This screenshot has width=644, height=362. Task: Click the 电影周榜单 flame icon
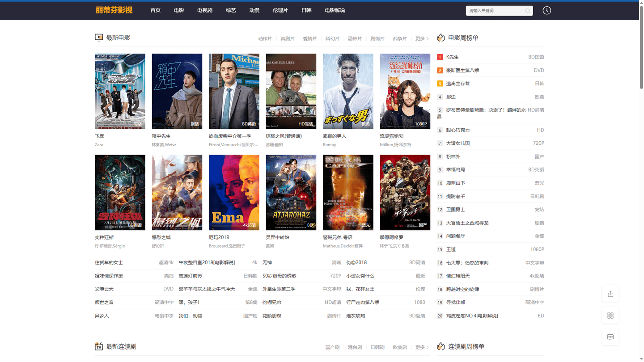coord(441,38)
